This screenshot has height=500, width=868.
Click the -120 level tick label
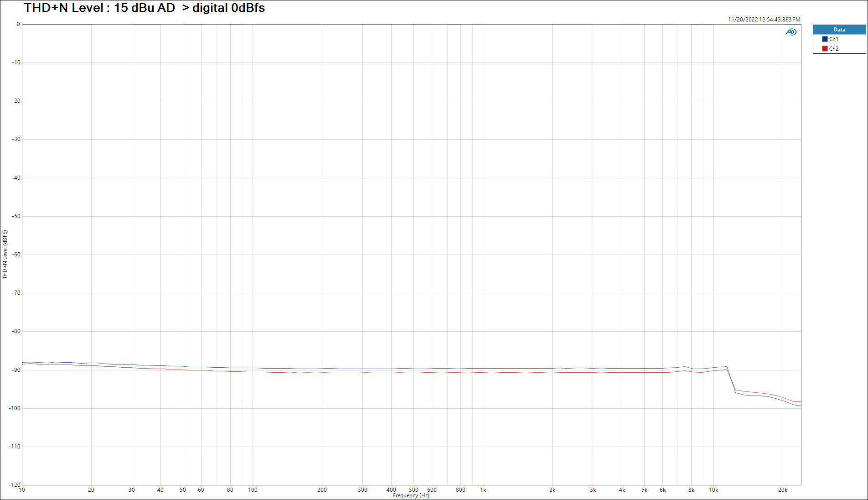click(x=15, y=485)
